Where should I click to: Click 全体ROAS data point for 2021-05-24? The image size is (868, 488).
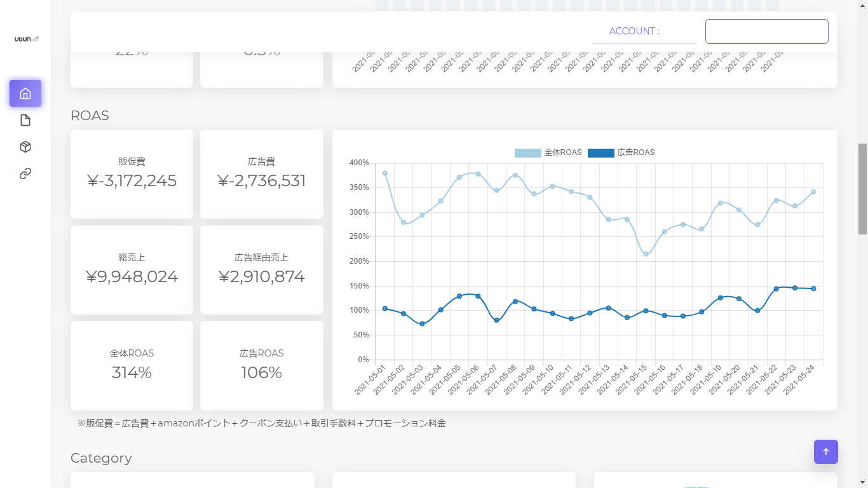[x=813, y=192]
